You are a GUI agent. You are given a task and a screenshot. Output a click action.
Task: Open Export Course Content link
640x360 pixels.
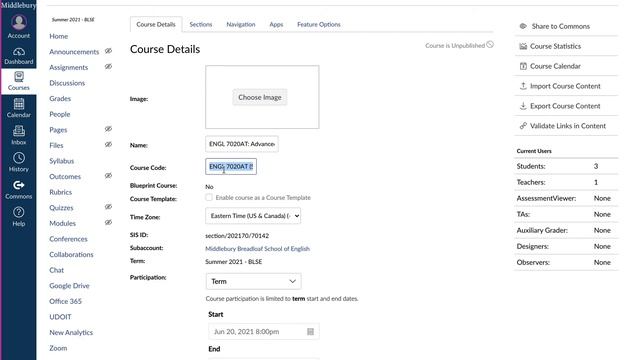[x=565, y=106]
